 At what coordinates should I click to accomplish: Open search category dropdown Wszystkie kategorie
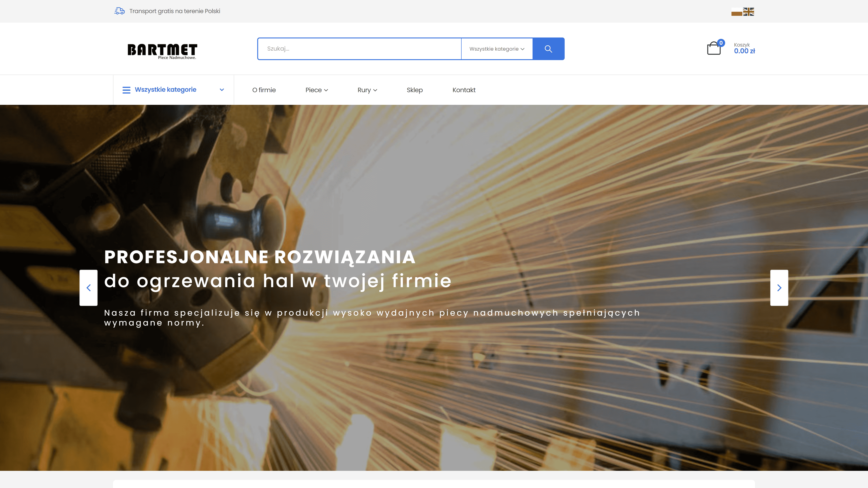click(x=497, y=49)
